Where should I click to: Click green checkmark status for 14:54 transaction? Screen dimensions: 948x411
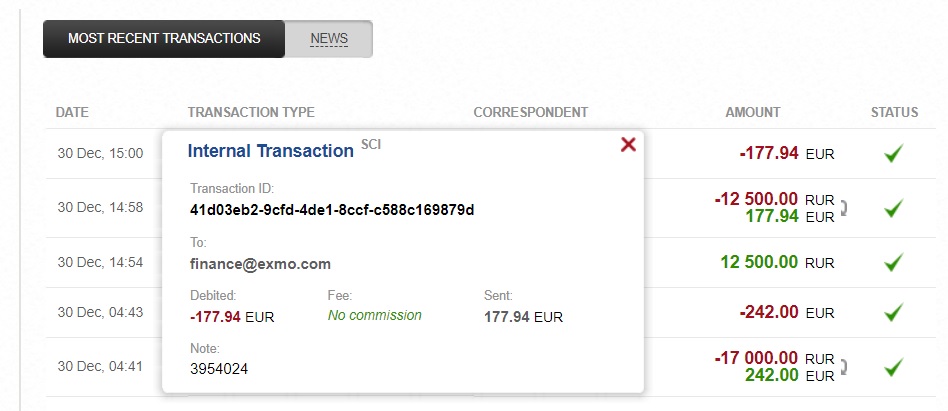pos(894,262)
